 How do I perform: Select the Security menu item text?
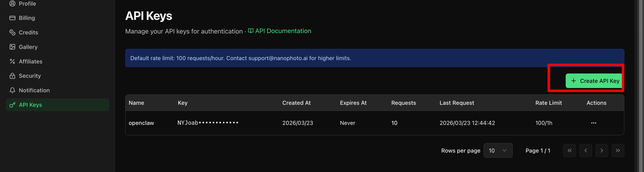point(30,76)
